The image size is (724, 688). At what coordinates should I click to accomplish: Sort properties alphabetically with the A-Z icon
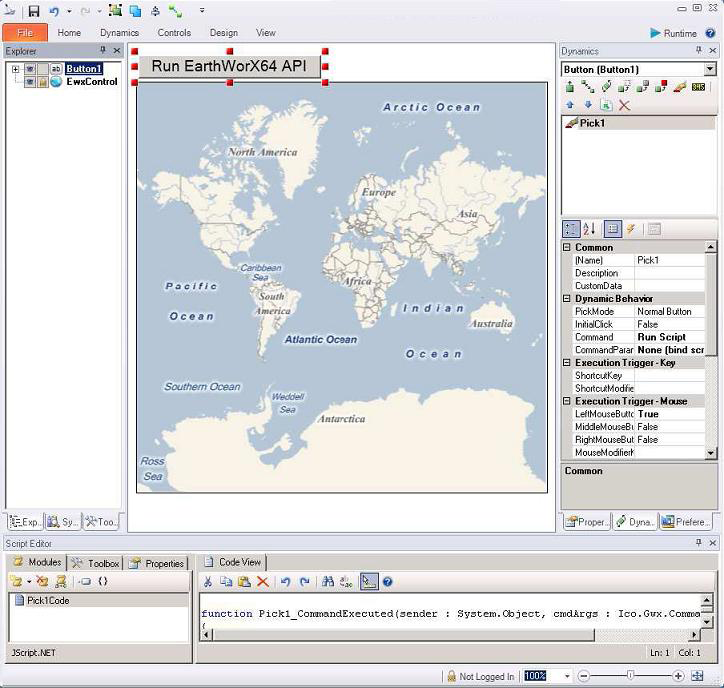click(589, 229)
